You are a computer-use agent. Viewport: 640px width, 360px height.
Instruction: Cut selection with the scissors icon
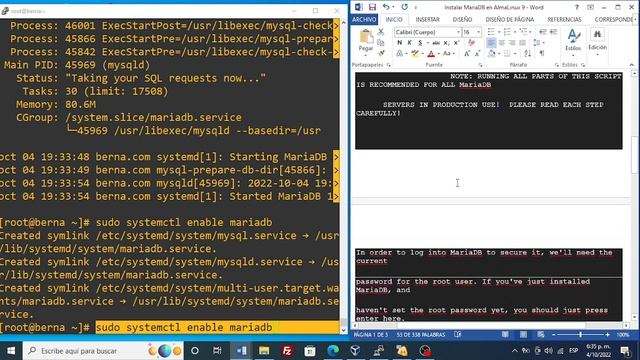[x=381, y=32]
